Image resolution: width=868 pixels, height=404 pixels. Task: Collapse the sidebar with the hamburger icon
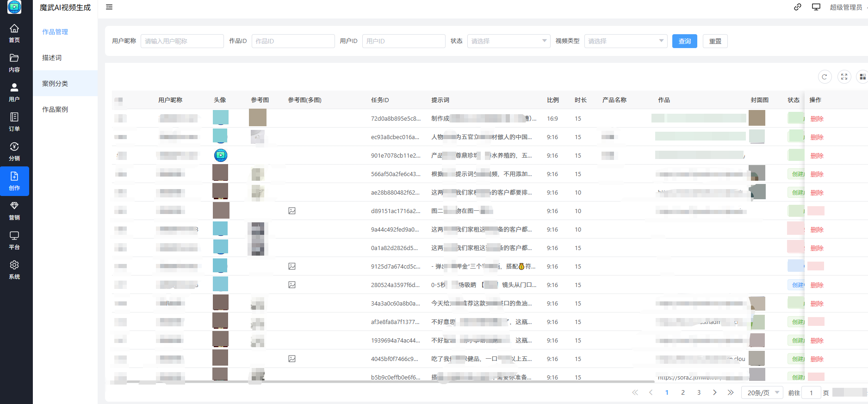click(109, 7)
